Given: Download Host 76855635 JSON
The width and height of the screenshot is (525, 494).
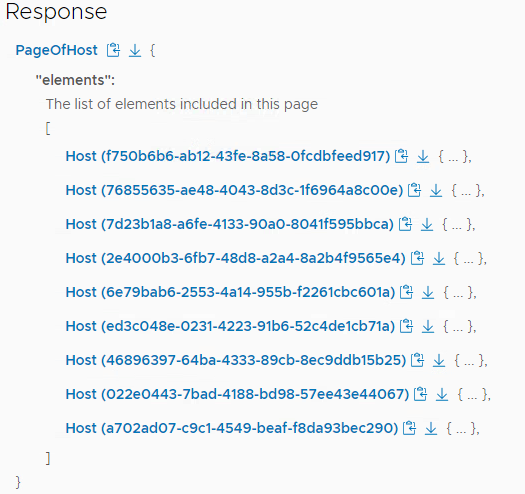Looking at the screenshot, I should pos(436,190).
